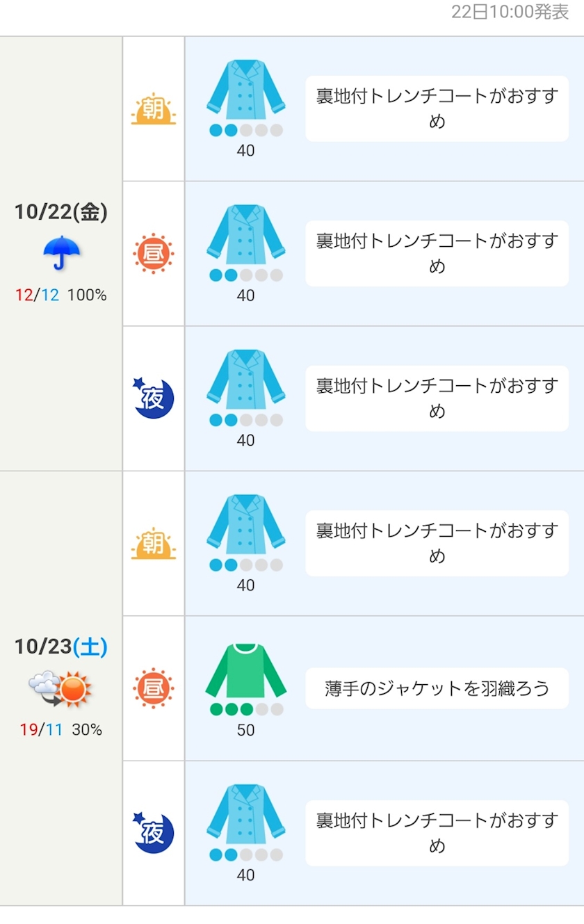The width and height of the screenshot is (584, 924).
Task: Tap the blue trench coat for 10/23 night
Action: [x=245, y=815]
